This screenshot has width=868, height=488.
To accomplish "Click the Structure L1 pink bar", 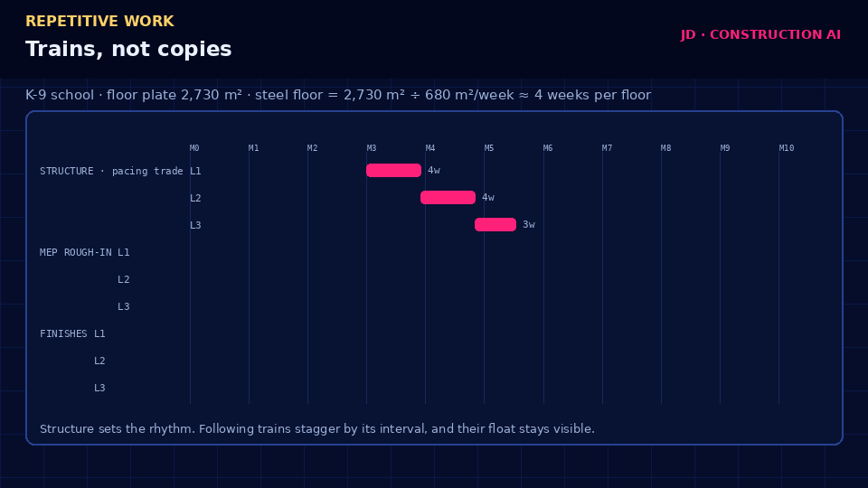I will coord(393,171).
